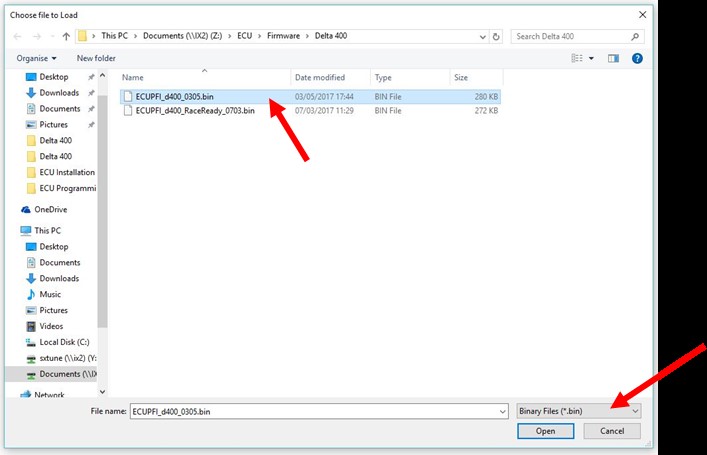
Task: Click the Open button
Action: pyautogui.click(x=545, y=431)
